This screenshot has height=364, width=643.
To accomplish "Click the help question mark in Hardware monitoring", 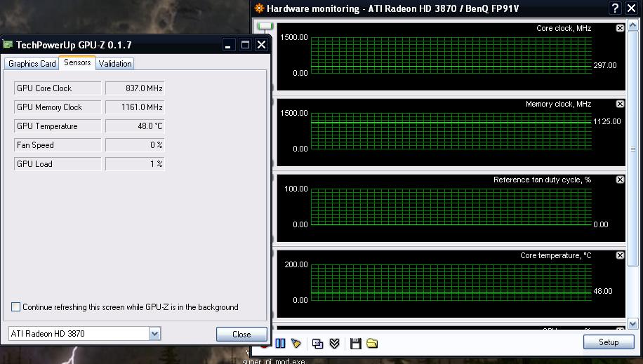I will (615, 8).
